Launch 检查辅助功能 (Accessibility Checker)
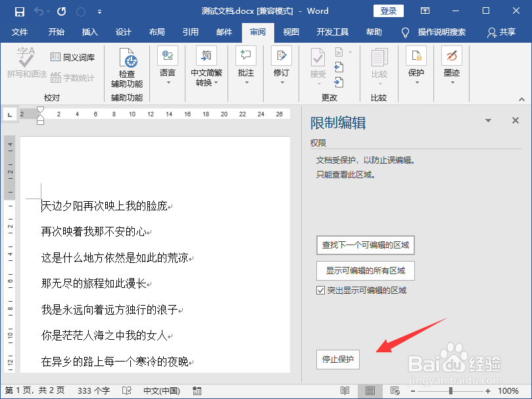 tap(128, 66)
